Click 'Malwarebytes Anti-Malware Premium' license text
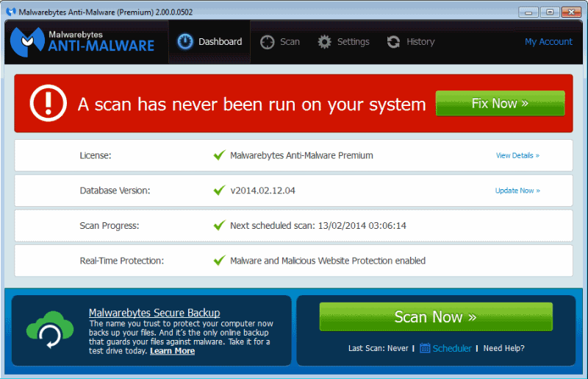 pyautogui.click(x=301, y=155)
